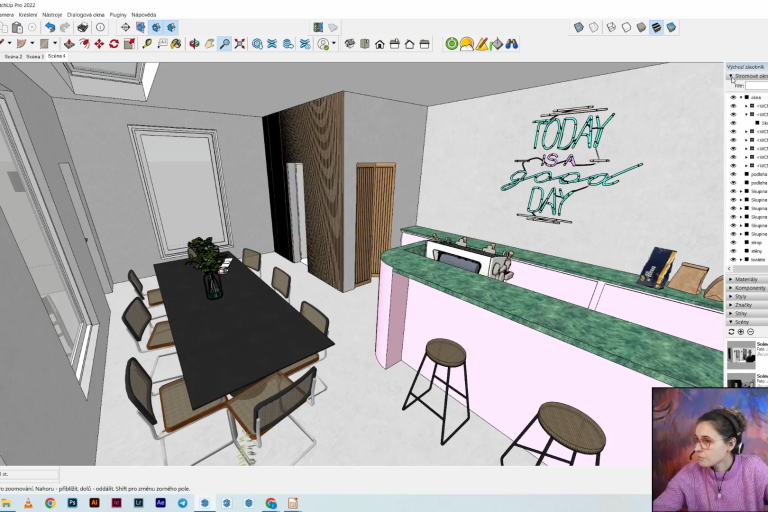Click the Print icon
The height and width of the screenshot is (512, 768).
[x=81, y=27]
